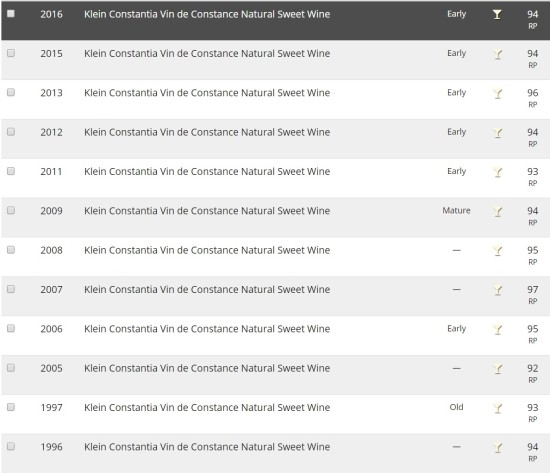The height and width of the screenshot is (473, 550).
Task: Click the wine glass icon for 2007 vintage
Action: (x=497, y=290)
